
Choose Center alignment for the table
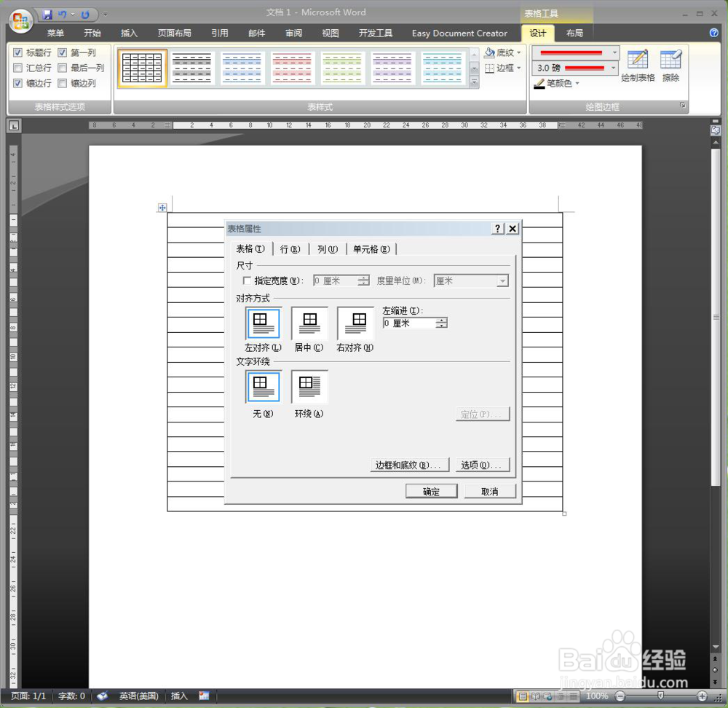point(309,324)
